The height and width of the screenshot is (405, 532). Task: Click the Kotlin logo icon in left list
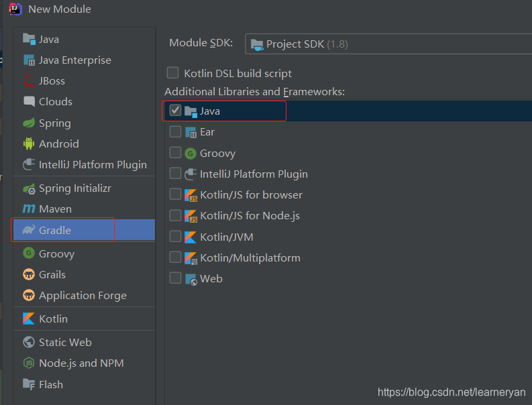click(x=29, y=319)
